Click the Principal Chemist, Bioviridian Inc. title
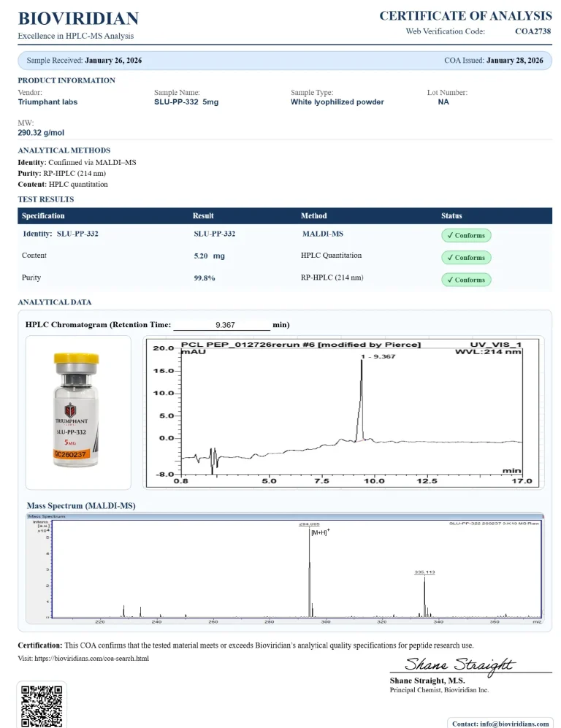 click(439, 690)
